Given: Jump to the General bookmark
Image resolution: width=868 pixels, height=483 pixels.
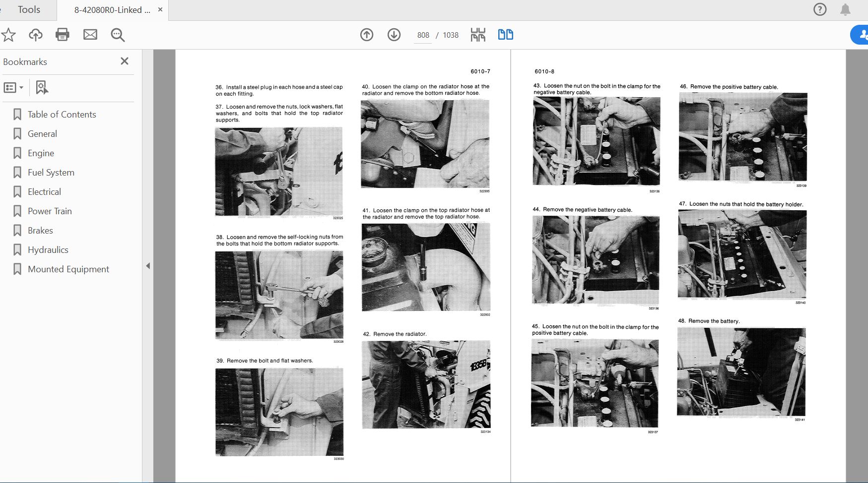Looking at the screenshot, I should point(42,134).
